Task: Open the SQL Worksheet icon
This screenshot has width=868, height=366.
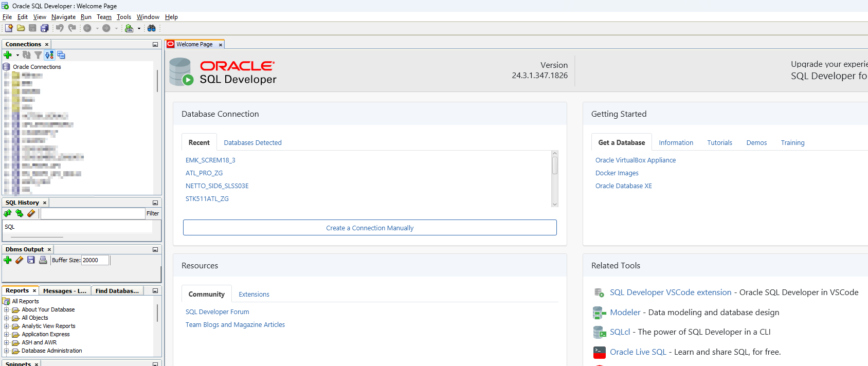Action: pyautogui.click(x=129, y=28)
